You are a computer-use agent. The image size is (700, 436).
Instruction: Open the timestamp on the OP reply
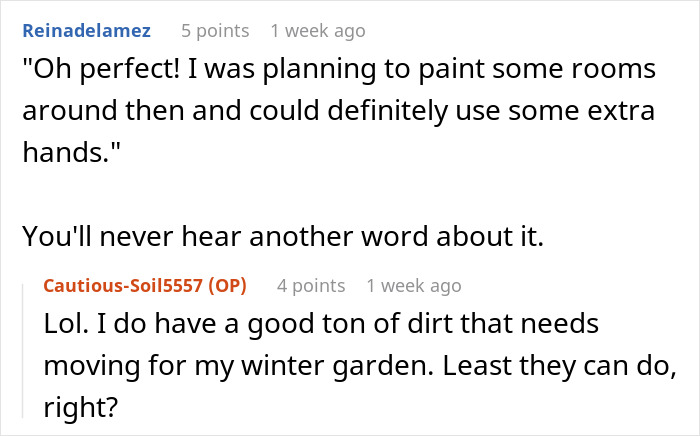point(414,286)
